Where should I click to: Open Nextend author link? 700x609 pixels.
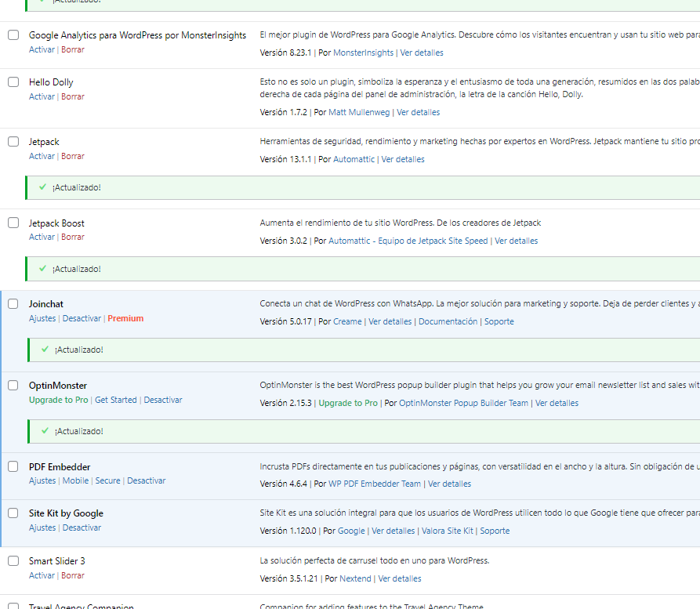coord(355,578)
